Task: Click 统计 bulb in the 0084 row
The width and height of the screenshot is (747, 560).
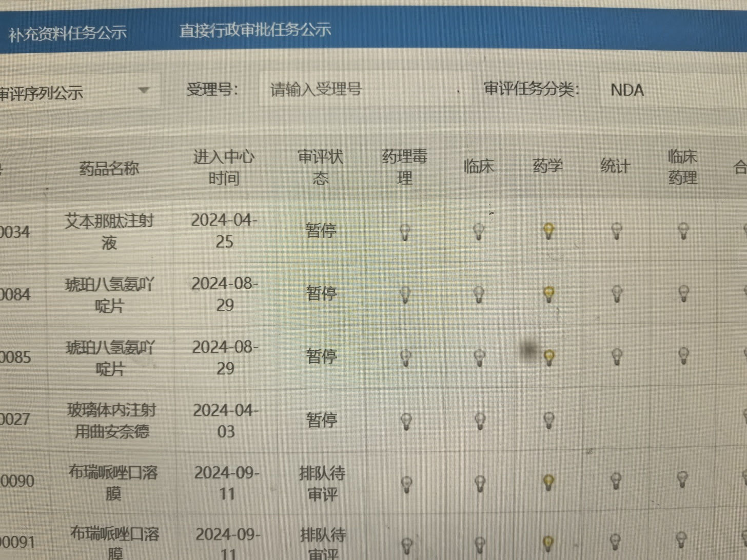Action: [617, 294]
